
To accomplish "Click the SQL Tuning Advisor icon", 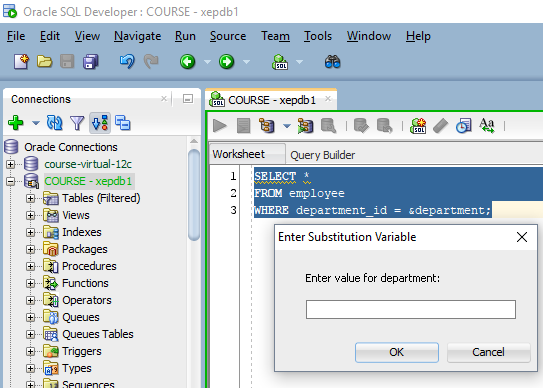I will [328, 126].
